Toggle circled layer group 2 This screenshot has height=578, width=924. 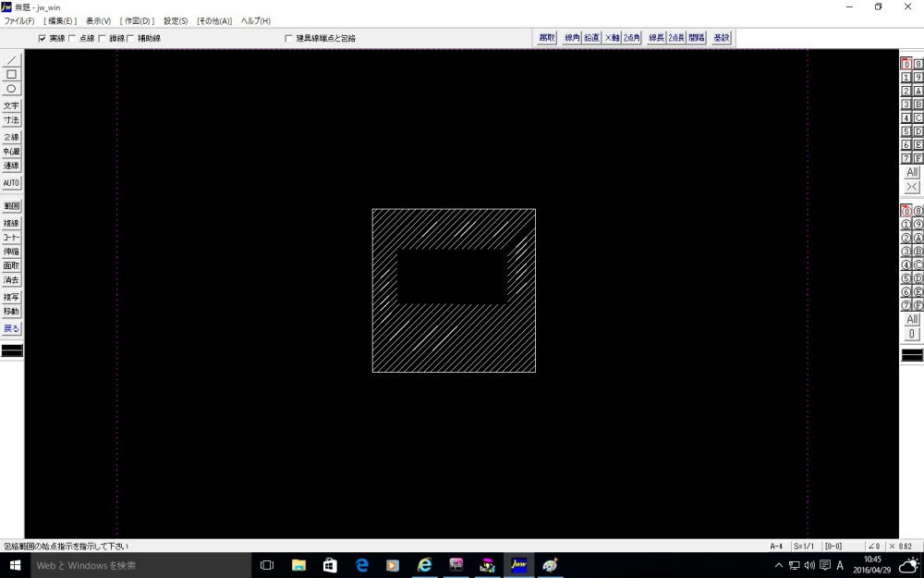(906, 238)
